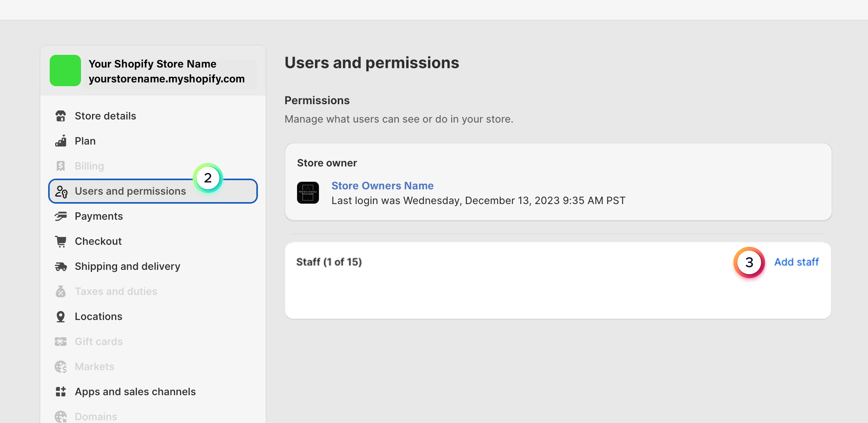Click the Locations pin icon
Image resolution: width=868 pixels, height=423 pixels.
pos(61,316)
